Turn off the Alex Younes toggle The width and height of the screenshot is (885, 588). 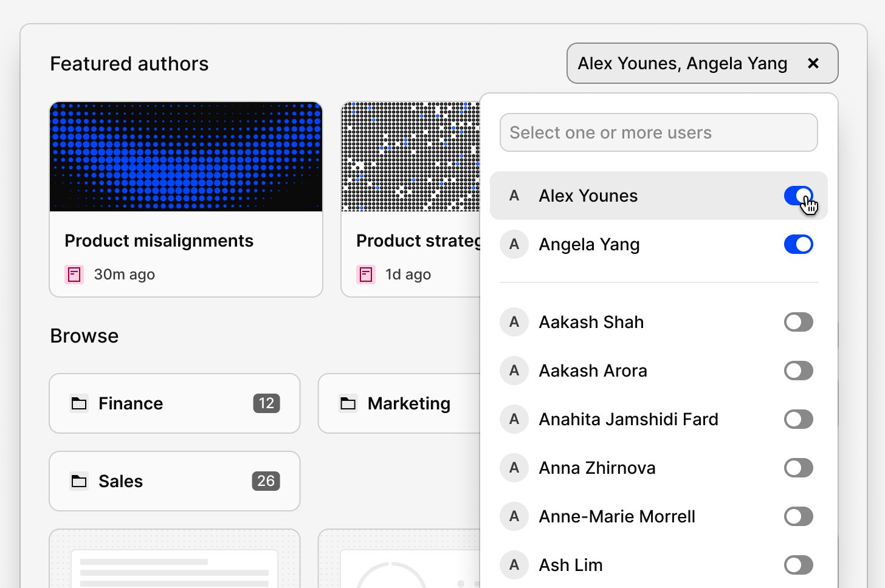tap(799, 196)
